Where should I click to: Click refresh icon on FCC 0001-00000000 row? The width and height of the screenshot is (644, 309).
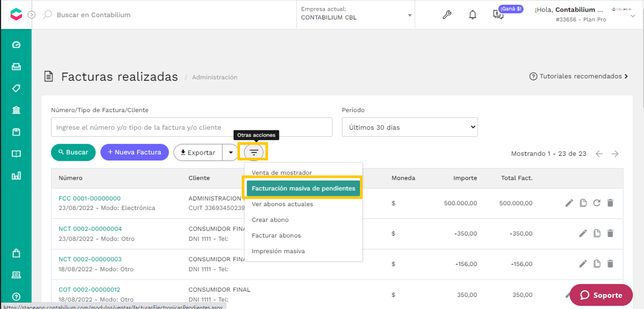(x=597, y=203)
